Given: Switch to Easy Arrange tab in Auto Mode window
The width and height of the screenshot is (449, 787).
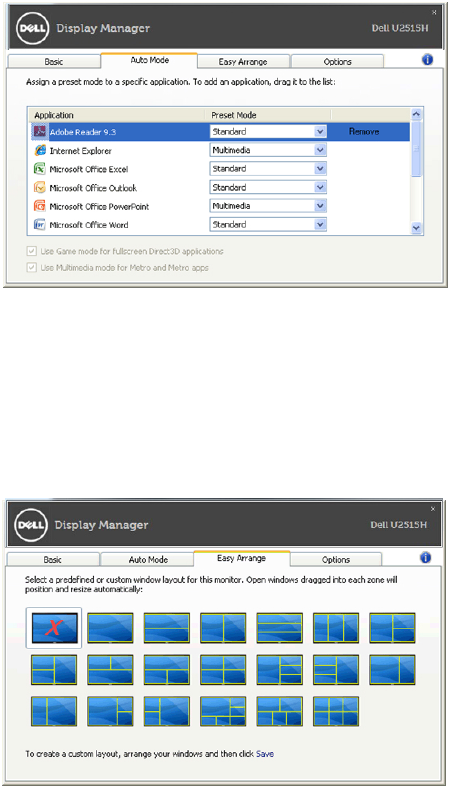Looking at the screenshot, I should tap(243, 62).
